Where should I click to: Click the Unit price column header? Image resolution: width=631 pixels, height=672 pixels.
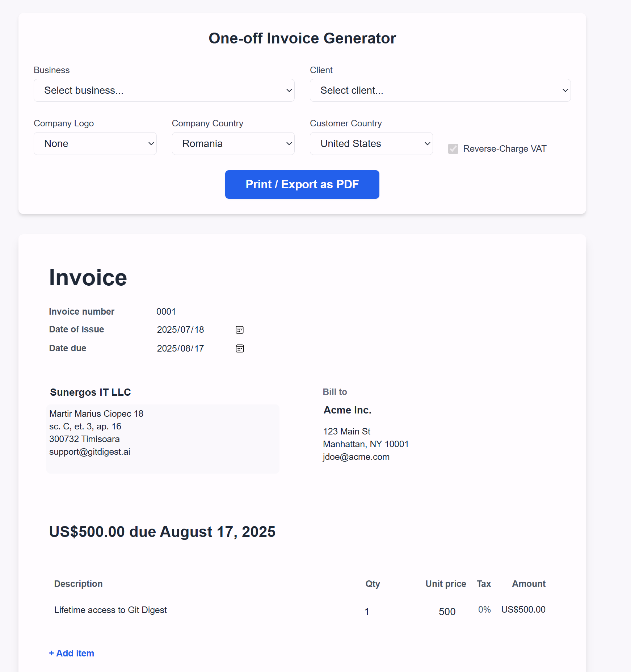tap(446, 584)
